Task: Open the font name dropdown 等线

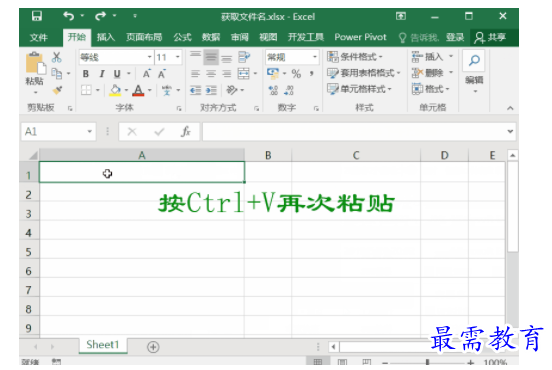Action: [150, 57]
